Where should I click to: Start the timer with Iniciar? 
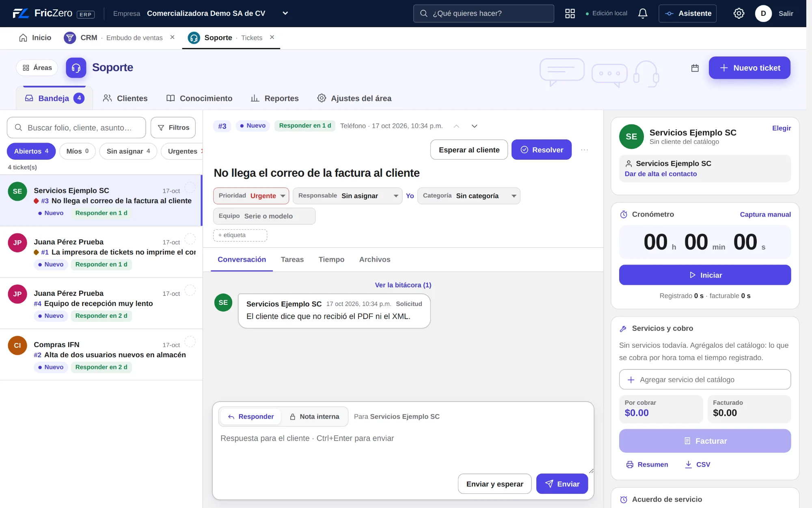705,275
